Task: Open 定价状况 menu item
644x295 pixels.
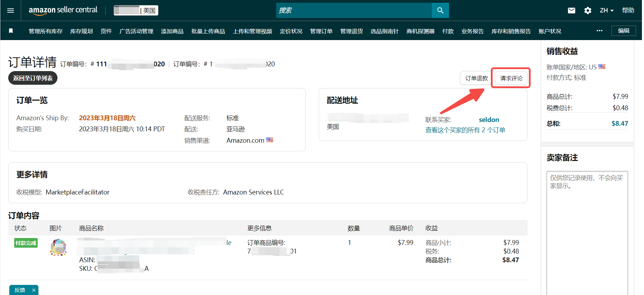Action: click(x=291, y=31)
